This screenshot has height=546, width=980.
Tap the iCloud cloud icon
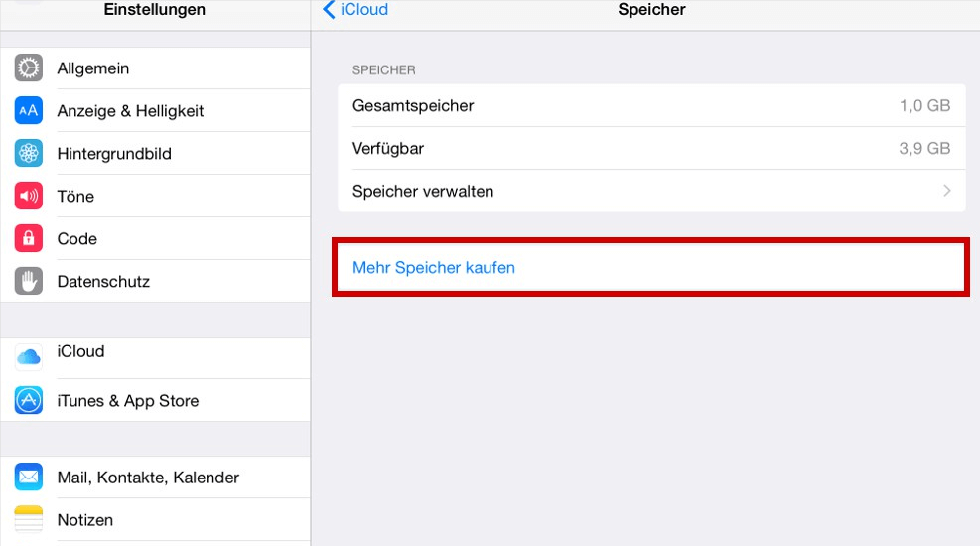point(29,355)
